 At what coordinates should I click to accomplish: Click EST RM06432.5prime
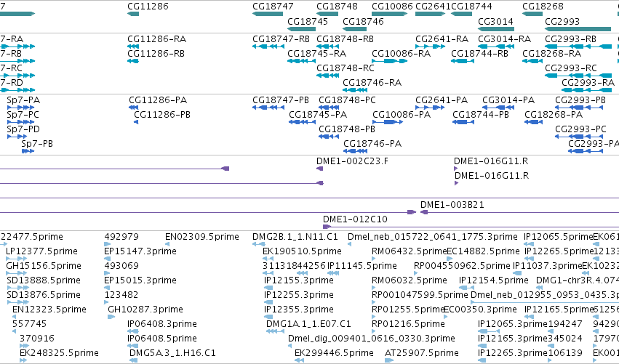pyautogui.click(x=409, y=251)
